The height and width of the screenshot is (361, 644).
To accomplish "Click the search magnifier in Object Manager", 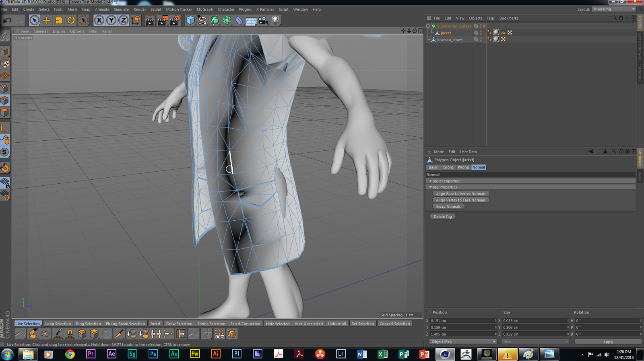I will (x=615, y=18).
